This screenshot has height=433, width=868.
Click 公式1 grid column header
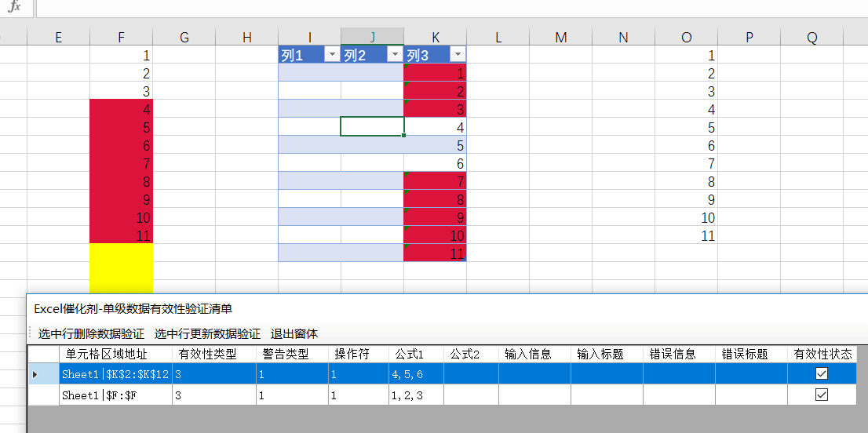(x=416, y=354)
